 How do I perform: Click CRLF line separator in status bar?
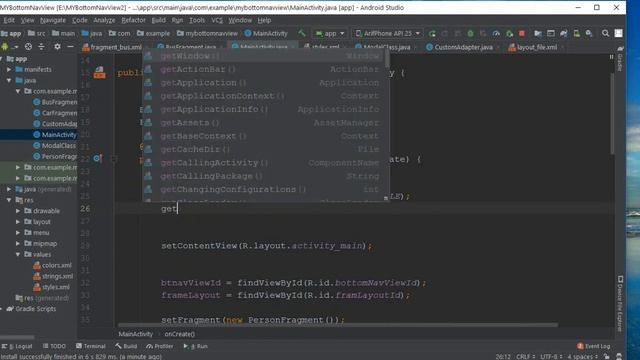tap(525, 356)
